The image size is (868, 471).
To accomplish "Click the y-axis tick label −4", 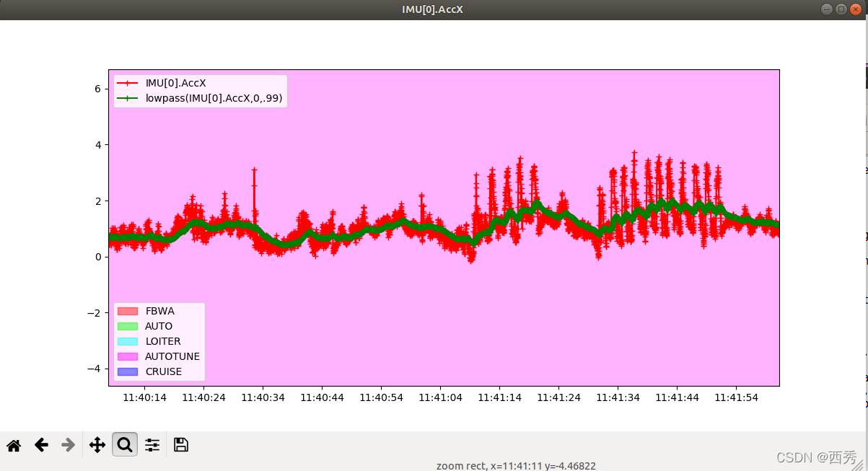I will (94, 369).
